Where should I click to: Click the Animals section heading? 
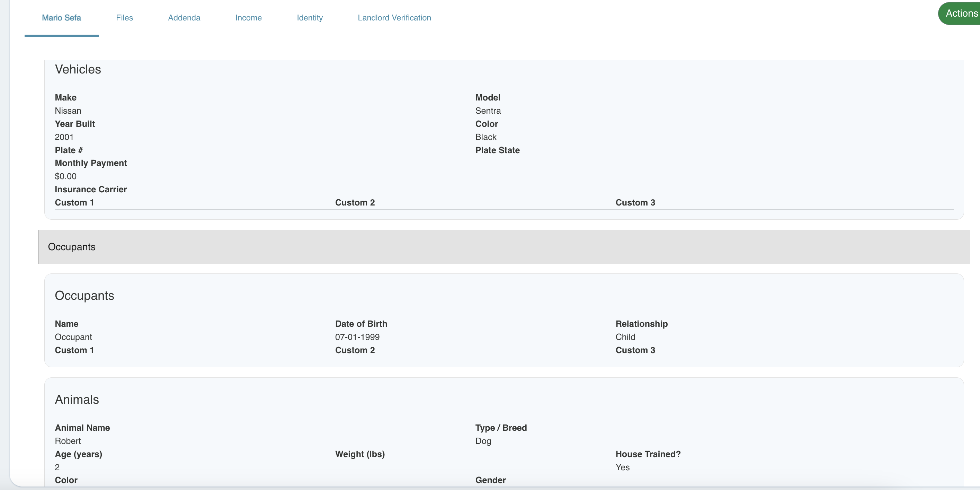[x=77, y=400]
